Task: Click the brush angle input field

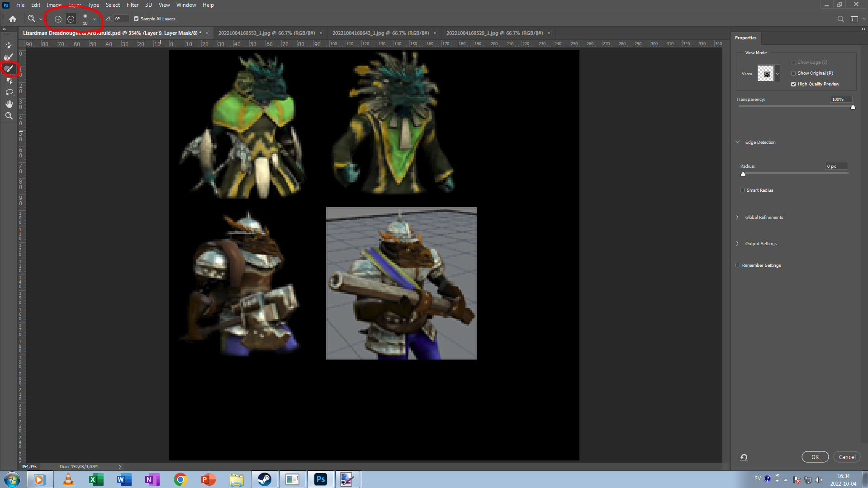Action: click(x=121, y=19)
